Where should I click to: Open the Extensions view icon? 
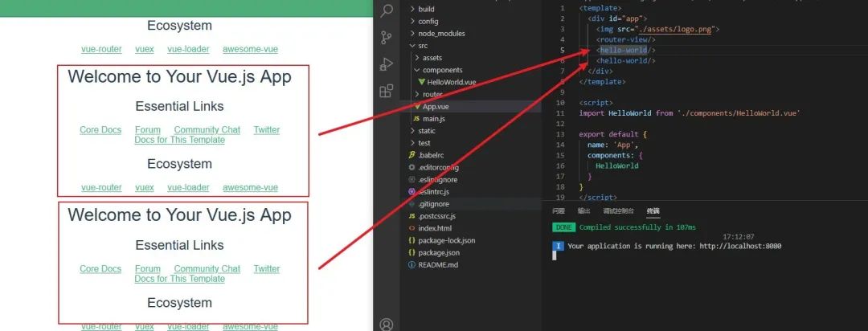(387, 91)
